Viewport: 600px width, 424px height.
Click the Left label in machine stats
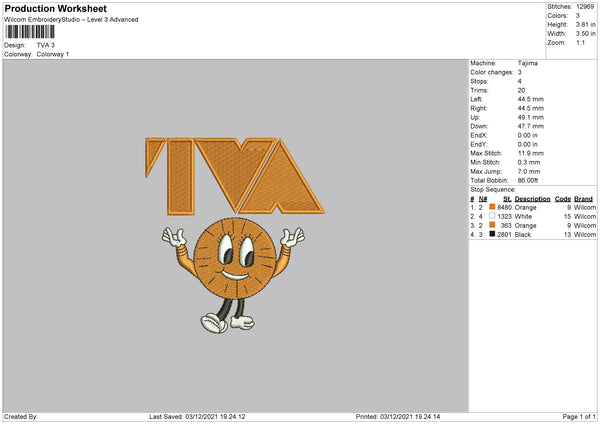(476, 99)
